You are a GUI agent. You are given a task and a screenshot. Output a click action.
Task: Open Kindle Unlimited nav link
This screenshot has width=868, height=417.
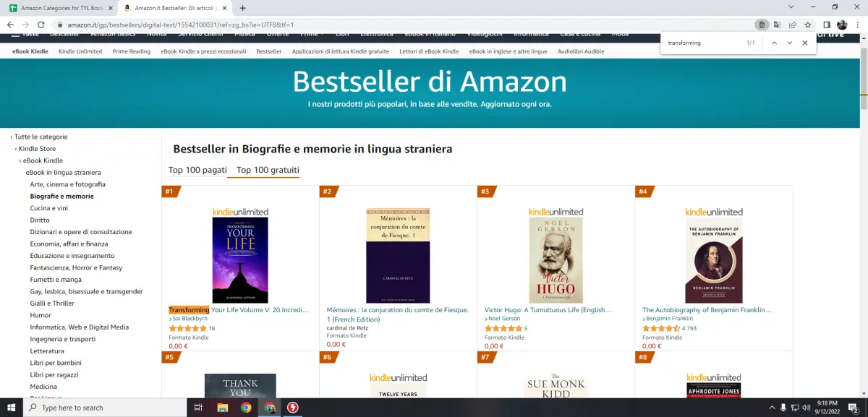80,51
